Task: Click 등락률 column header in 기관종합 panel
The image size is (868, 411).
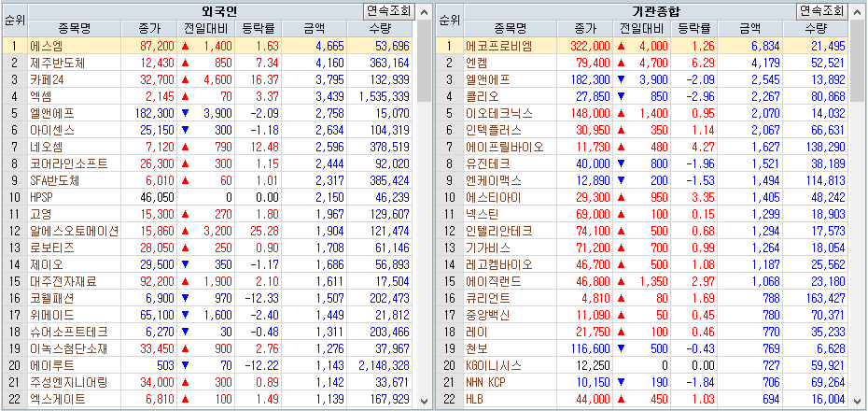Action: (693, 28)
